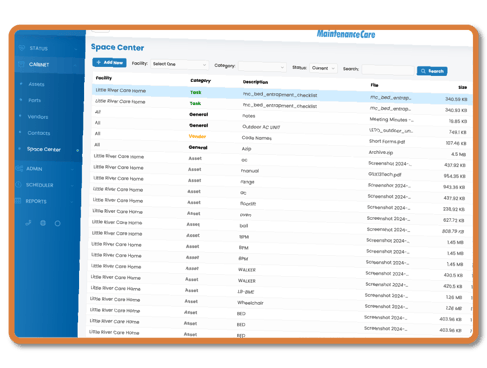Click the Short Forms.pdf file

tap(387, 141)
